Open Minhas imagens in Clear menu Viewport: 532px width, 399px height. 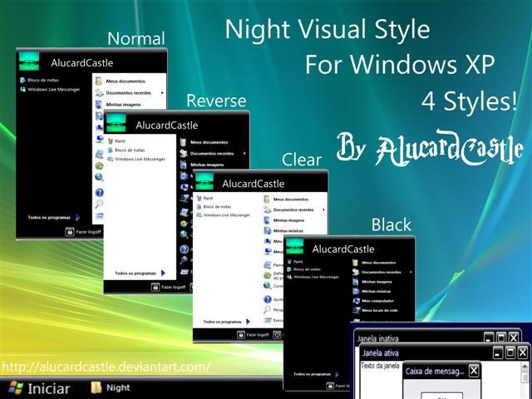tap(284, 220)
